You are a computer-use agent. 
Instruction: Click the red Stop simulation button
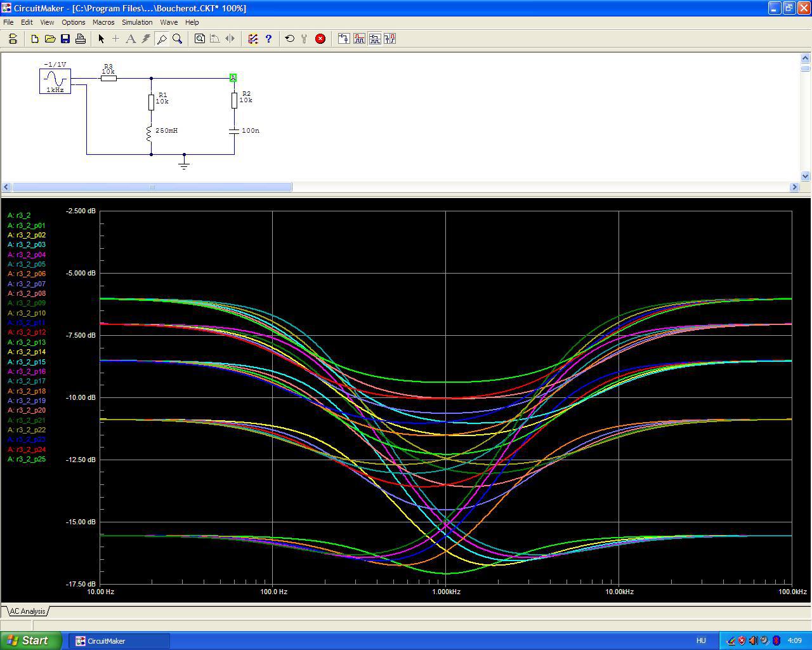(320, 39)
